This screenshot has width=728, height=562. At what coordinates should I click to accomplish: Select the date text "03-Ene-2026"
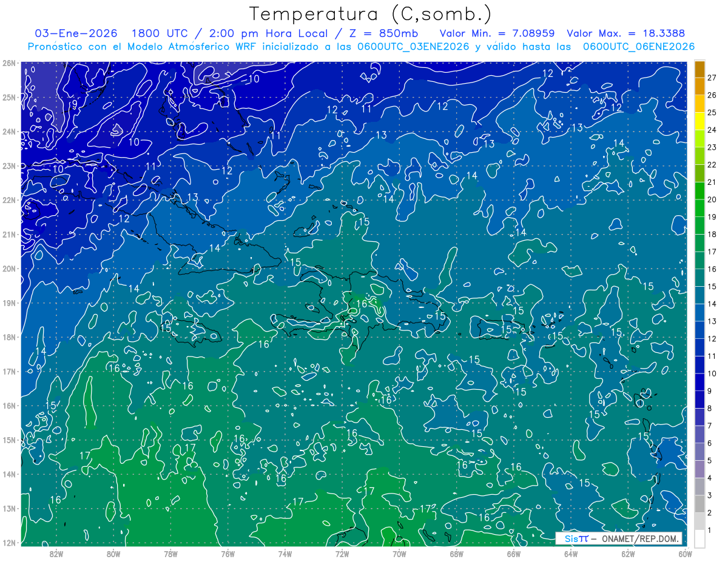pyautogui.click(x=76, y=33)
